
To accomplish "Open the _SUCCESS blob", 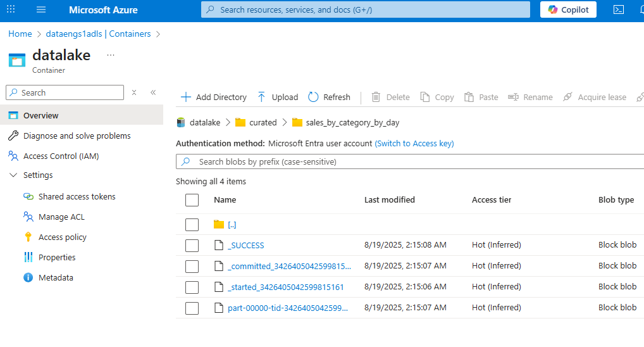I will pyautogui.click(x=246, y=246).
